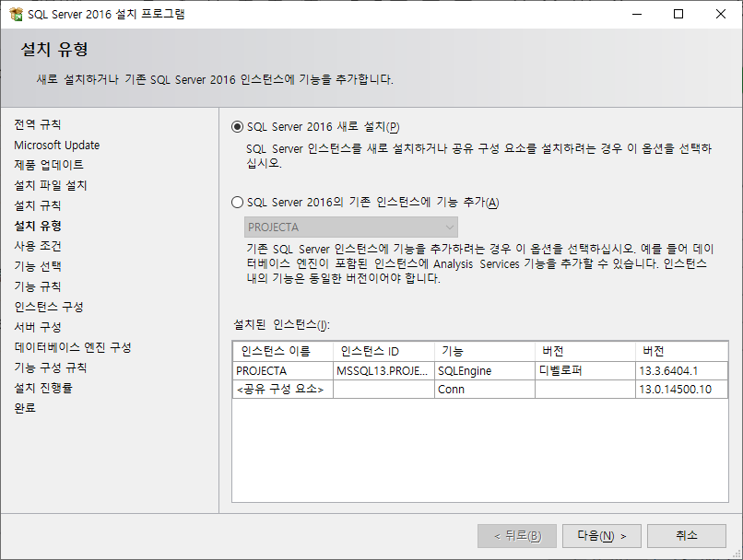Select the 사용 조건 step
This screenshot has height=560, width=743.
(38, 246)
